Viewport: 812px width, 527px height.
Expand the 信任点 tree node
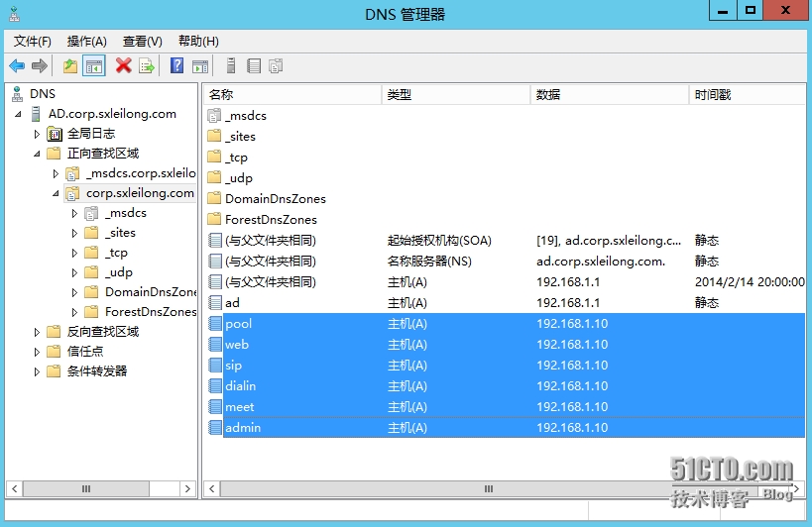coord(37,353)
